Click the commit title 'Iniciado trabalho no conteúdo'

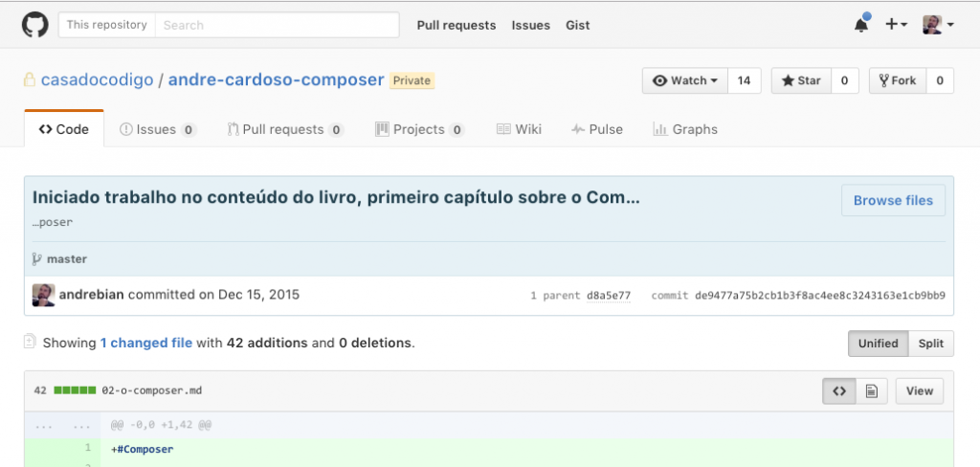click(336, 197)
